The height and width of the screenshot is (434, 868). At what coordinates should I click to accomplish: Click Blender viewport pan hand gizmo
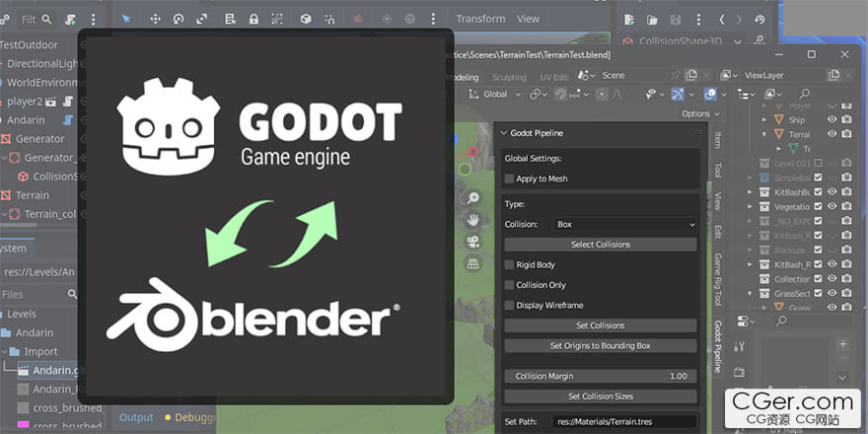472,220
